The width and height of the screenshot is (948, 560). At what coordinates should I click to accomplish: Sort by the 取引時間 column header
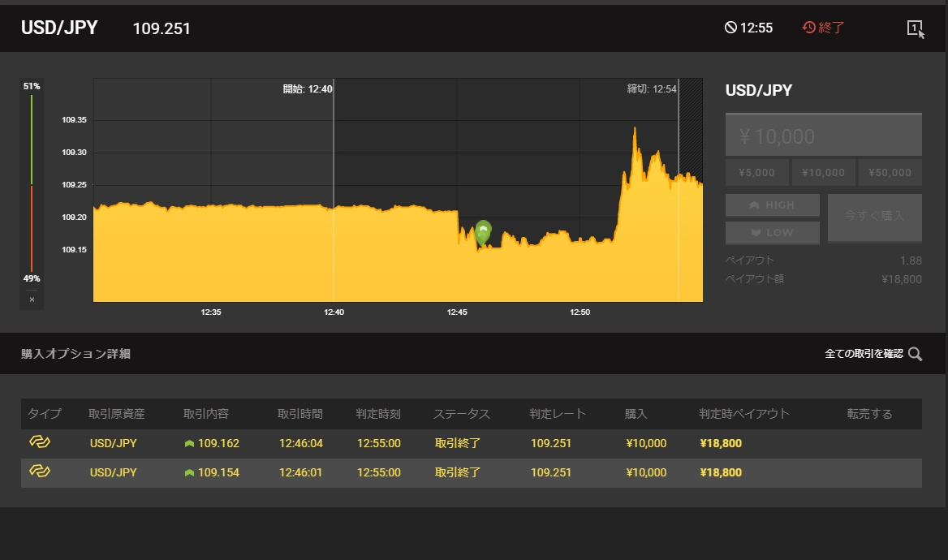(x=300, y=414)
